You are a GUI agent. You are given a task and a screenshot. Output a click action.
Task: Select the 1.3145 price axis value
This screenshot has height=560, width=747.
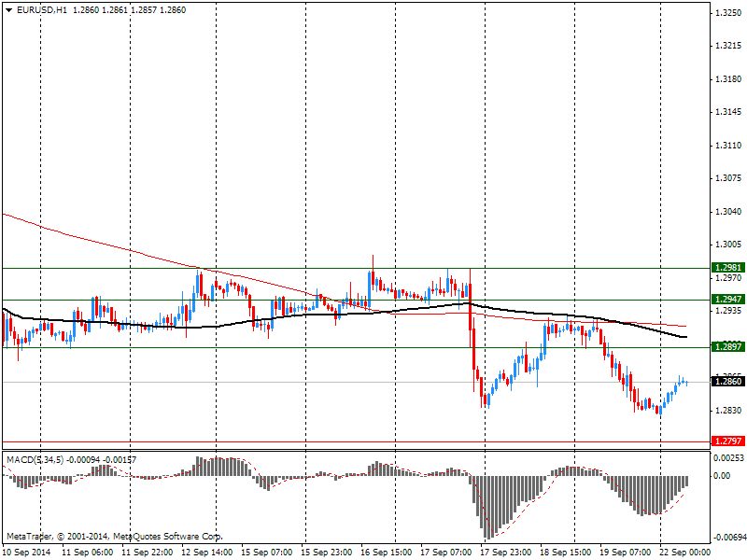point(728,112)
